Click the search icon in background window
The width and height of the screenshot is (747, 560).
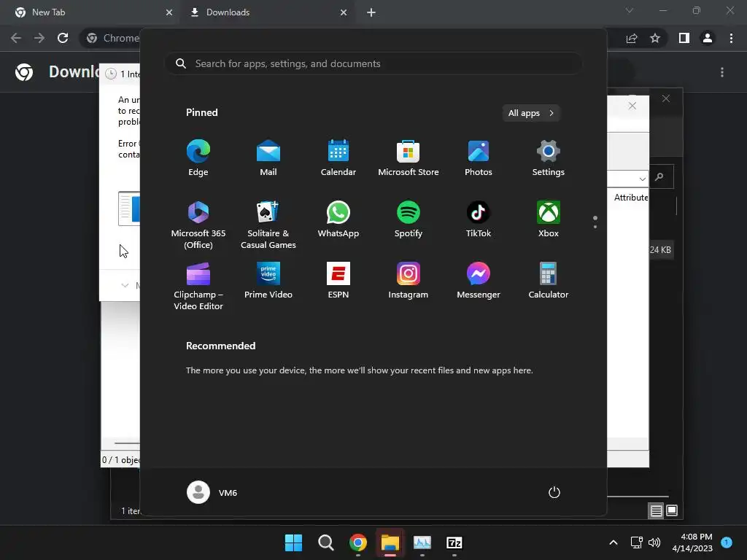click(x=659, y=176)
